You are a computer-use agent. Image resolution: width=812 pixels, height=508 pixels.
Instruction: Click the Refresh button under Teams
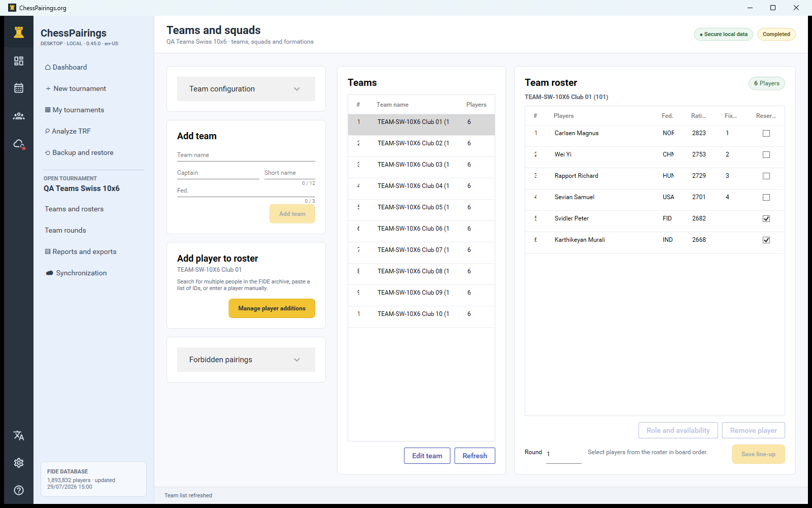click(x=475, y=456)
